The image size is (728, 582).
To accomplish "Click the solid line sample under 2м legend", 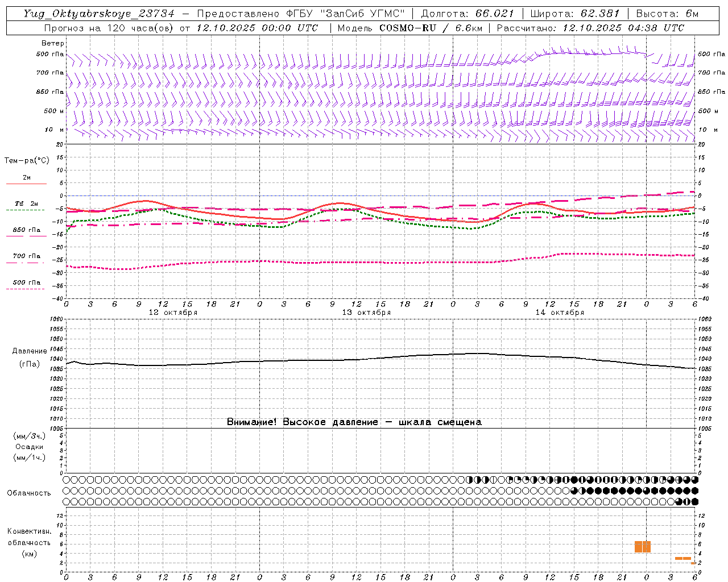I will tap(26, 184).
